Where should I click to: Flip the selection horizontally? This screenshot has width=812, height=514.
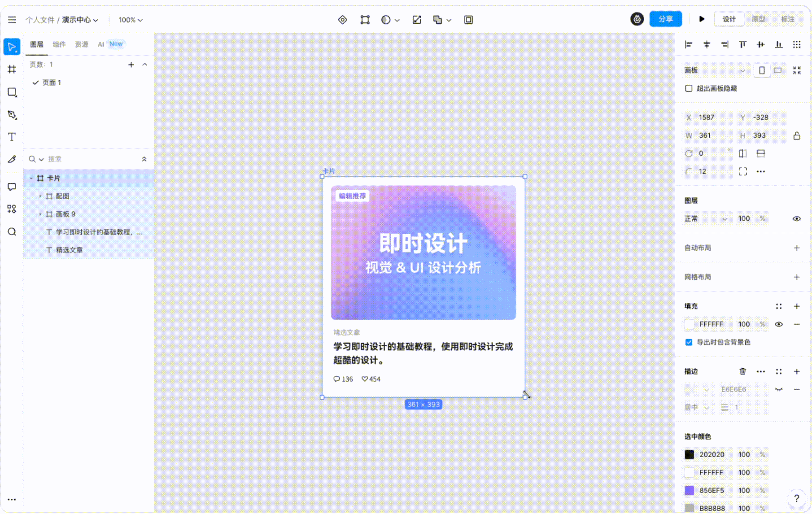click(743, 153)
